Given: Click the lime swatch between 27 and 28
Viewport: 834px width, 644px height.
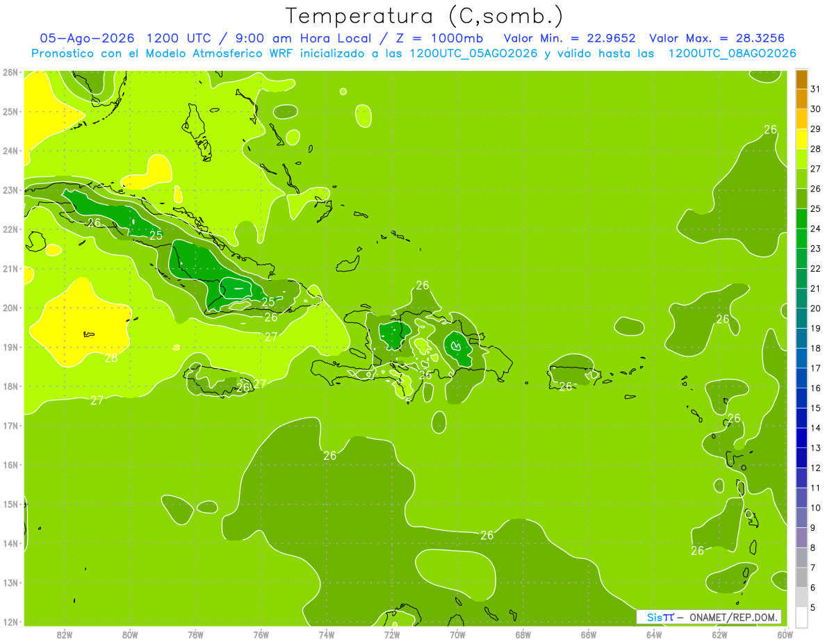Looking at the screenshot, I should [802, 158].
